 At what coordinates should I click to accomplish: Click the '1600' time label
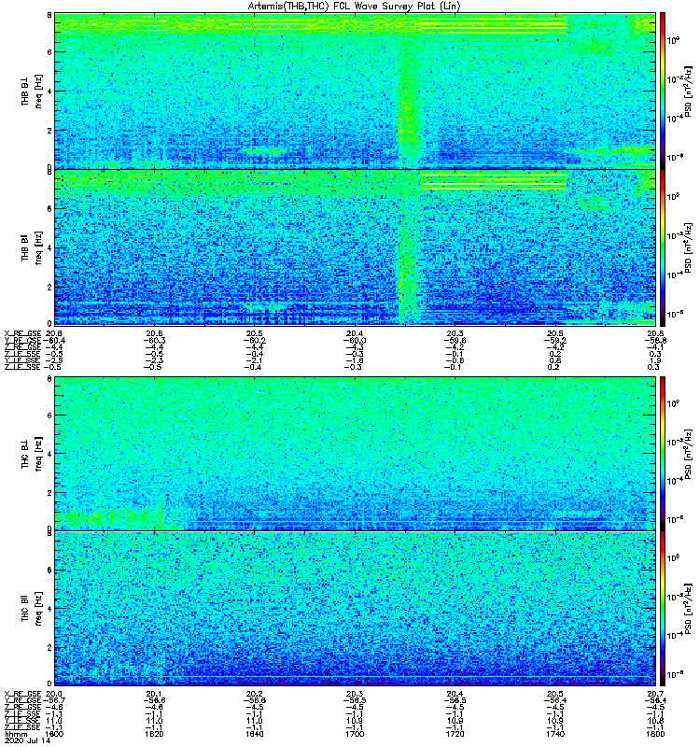[55, 734]
